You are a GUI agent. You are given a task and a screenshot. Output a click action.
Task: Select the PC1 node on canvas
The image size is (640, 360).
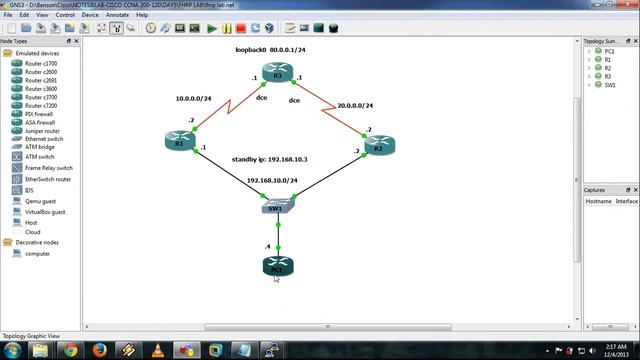coord(278,266)
